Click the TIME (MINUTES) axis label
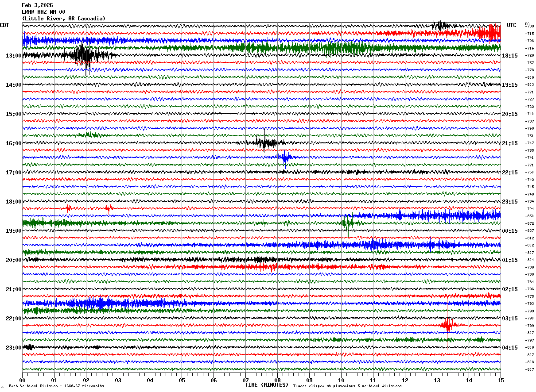The height and width of the screenshot is (392, 536). pos(267,385)
